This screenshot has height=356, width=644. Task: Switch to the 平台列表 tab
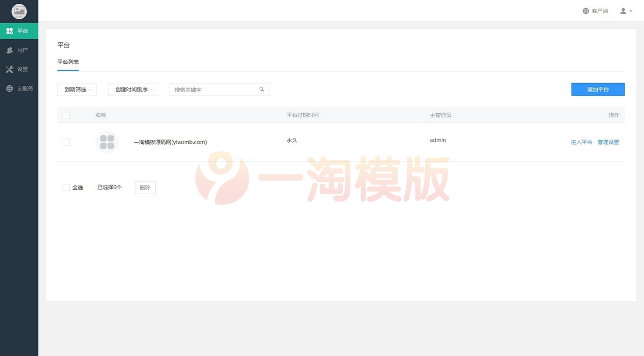pyautogui.click(x=68, y=62)
